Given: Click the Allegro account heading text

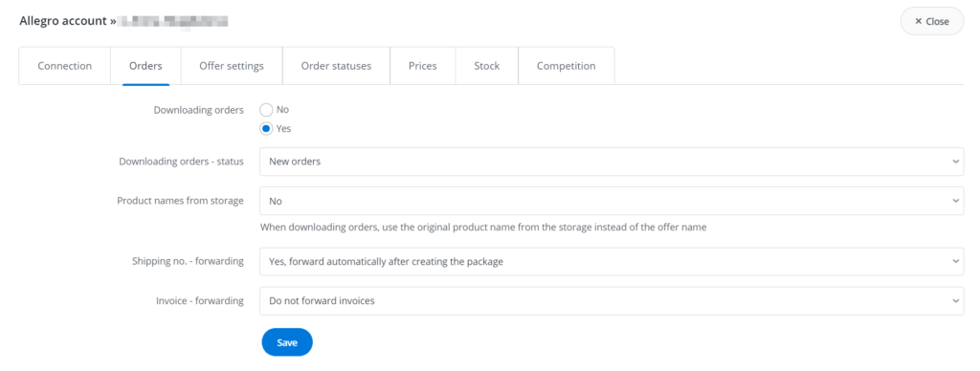Looking at the screenshot, I should click(68, 21).
